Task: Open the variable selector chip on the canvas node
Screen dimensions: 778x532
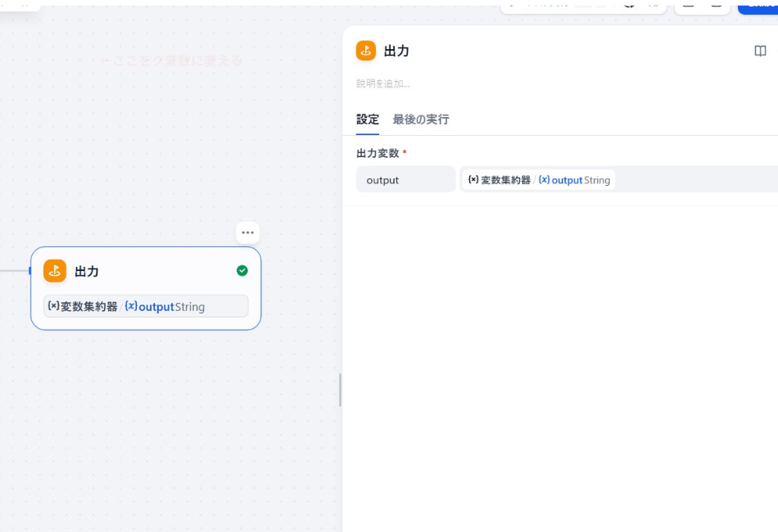Action: pyautogui.click(x=147, y=305)
